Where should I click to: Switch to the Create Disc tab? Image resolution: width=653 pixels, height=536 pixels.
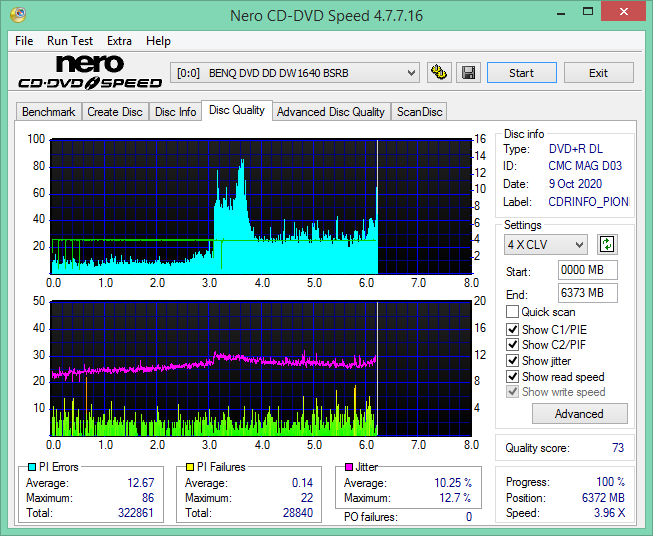pos(115,112)
